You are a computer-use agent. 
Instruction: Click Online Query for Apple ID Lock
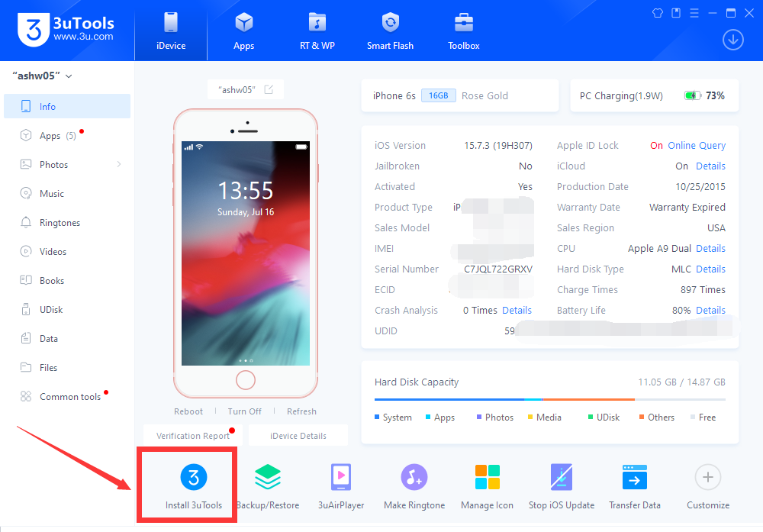coord(697,146)
